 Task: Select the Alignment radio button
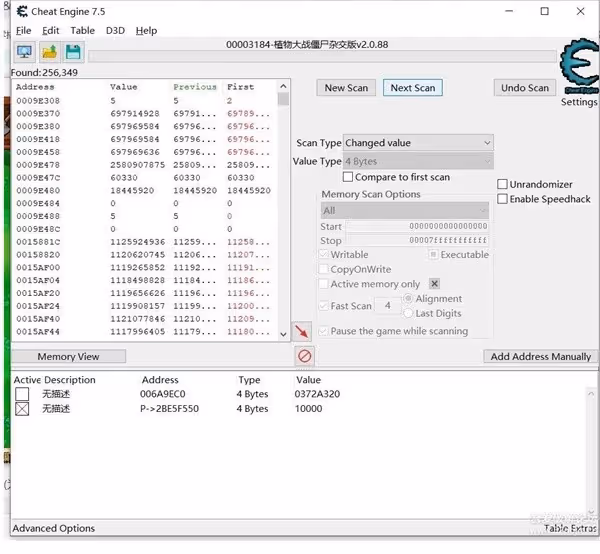(408, 298)
